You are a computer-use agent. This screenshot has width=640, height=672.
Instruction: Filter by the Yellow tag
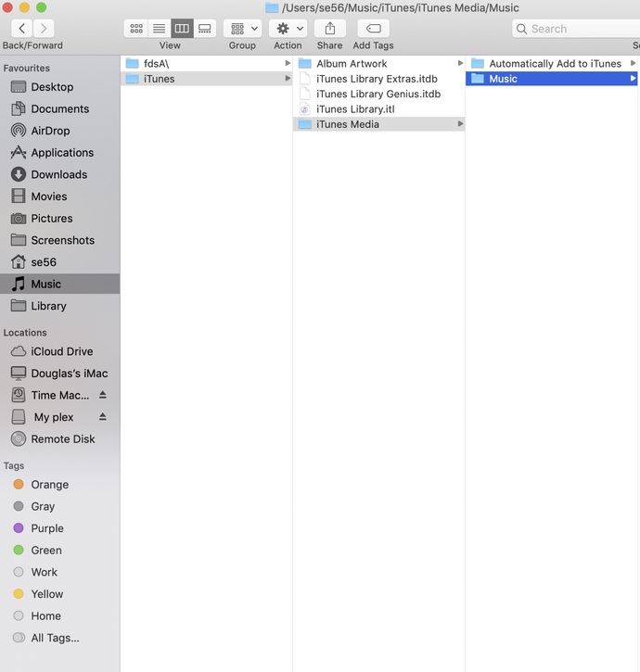coord(59,593)
